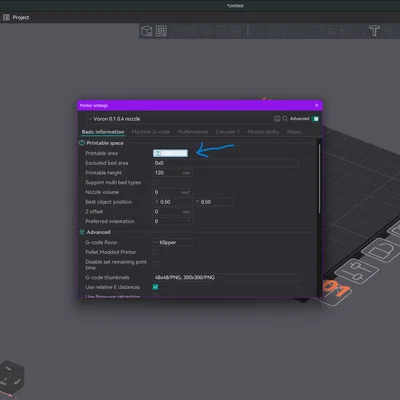Click the Advanced section gear icon

(82, 232)
